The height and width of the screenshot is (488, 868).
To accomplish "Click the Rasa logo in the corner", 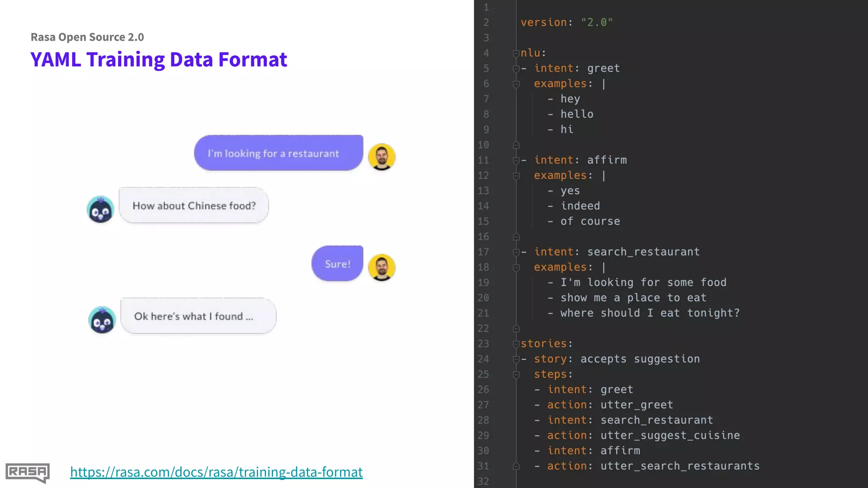I will [28, 473].
